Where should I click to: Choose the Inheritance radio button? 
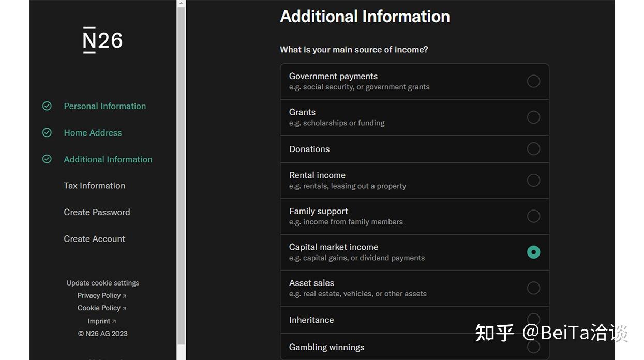click(533, 320)
